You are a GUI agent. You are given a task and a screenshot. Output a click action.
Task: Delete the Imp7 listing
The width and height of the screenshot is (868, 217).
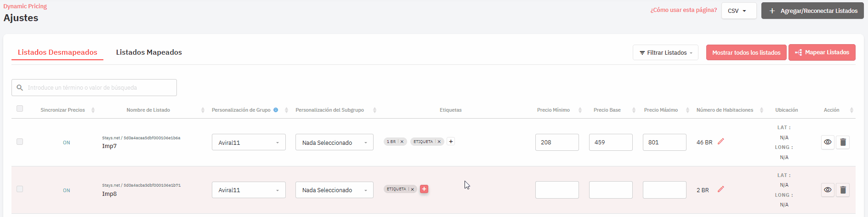(843, 142)
